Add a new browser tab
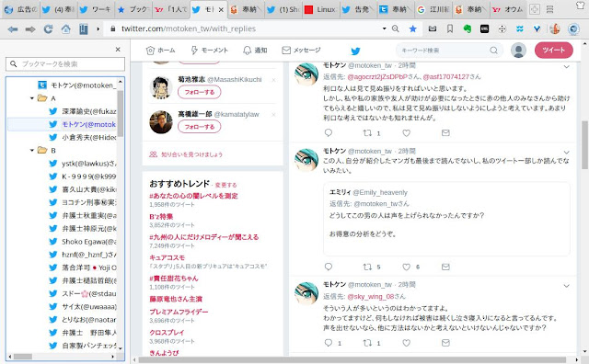The height and width of the screenshot is (364, 589). click(534, 9)
